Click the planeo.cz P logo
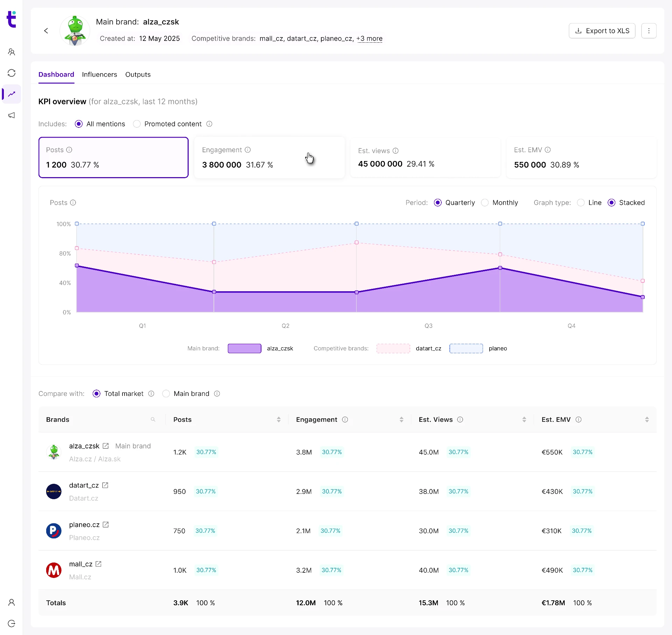Image resolution: width=672 pixels, height=635 pixels. pos(54,531)
